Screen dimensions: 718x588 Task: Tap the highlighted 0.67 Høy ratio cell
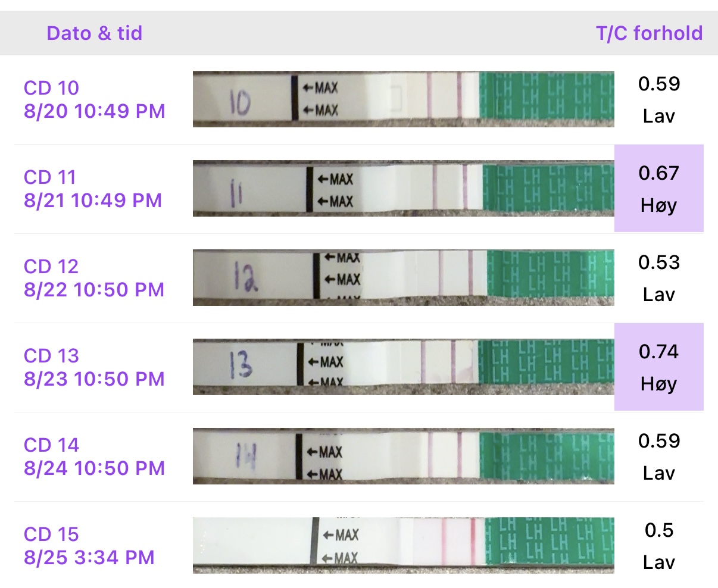click(x=658, y=189)
